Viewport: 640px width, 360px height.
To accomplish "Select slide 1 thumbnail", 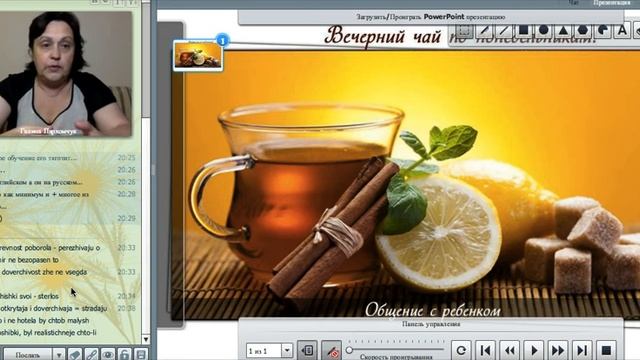I will click(x=198, y=55).
